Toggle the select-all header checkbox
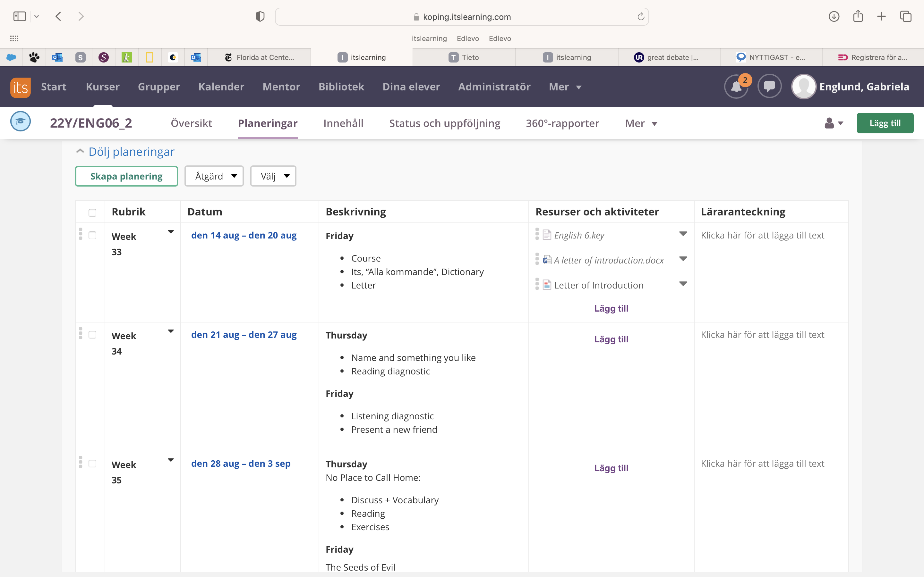This screenshot has width=924, height=577. coord(92,213)
